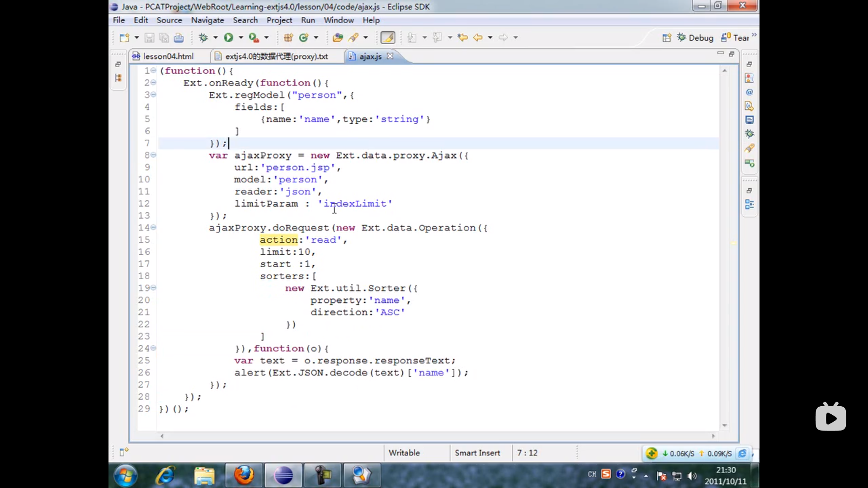Click Last Edit Location arrow icon
Viewport: 868px width, 488px height.
(x=462, y=38)
